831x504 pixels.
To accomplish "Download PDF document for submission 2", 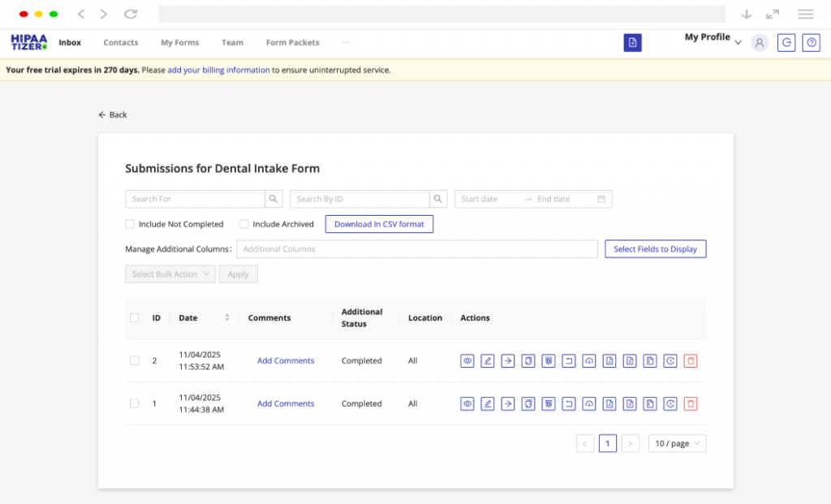I will point(609,360).
